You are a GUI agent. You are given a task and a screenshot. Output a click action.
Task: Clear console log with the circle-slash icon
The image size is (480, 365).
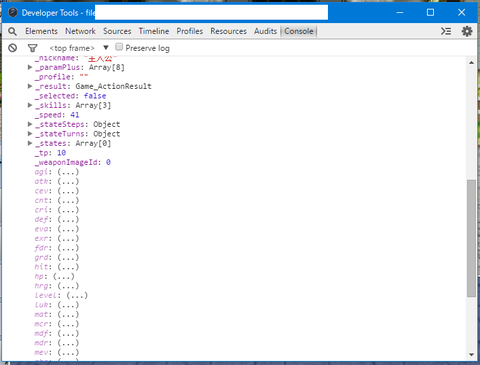[x=13, y=48]
